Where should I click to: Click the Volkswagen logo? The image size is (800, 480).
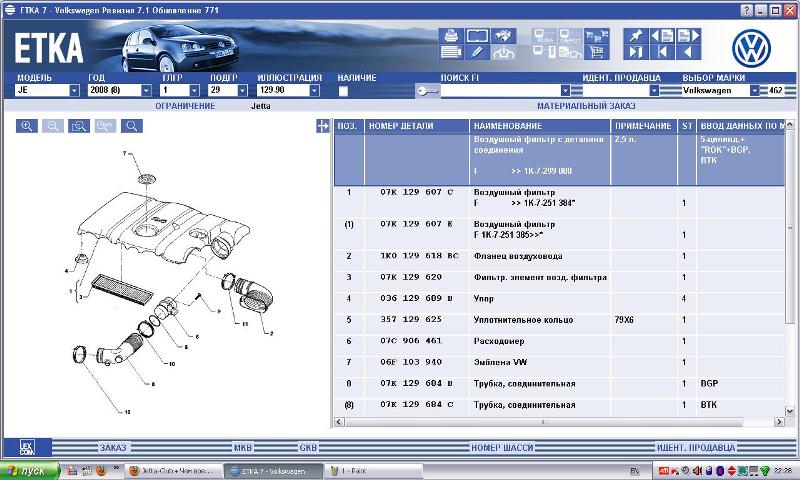751,48
